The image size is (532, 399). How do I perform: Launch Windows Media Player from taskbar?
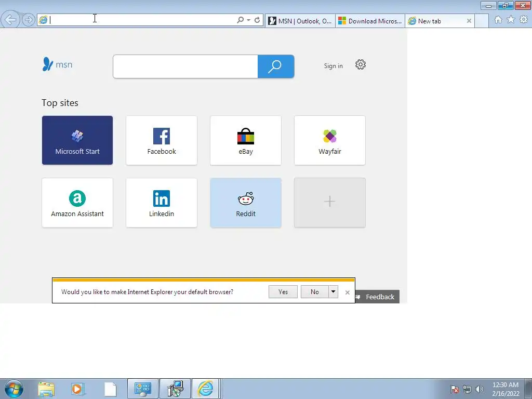pos(77,389)
